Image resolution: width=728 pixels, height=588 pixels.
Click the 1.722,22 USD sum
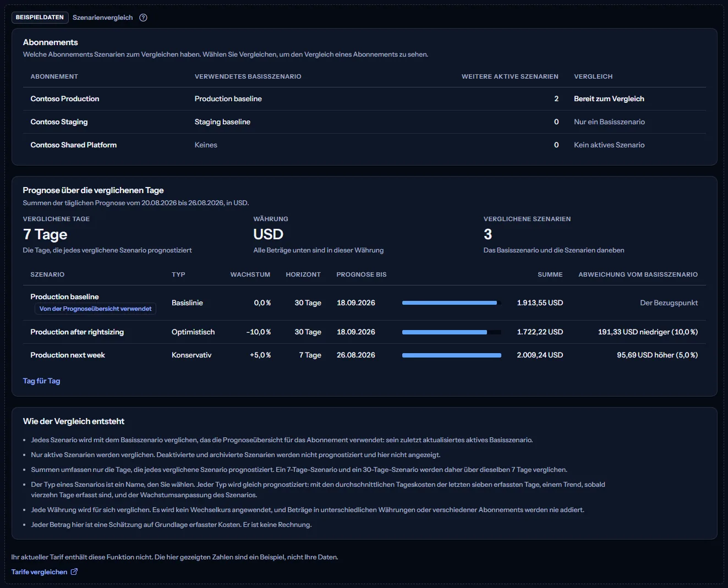click(540, 332)
